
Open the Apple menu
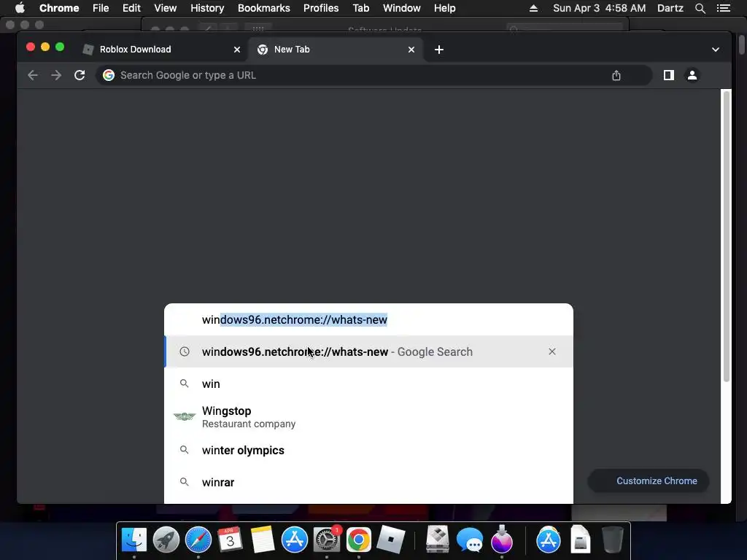tap(20, 8)
